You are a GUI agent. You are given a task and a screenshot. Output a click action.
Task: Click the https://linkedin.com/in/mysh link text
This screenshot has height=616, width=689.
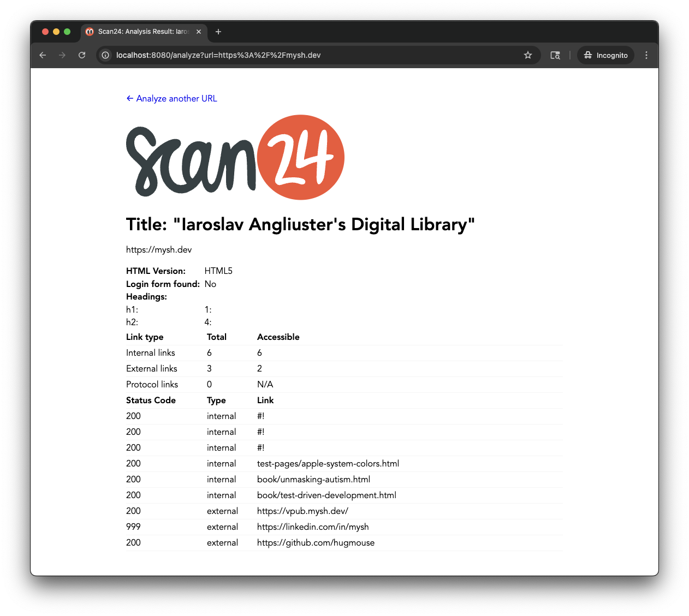[313, 527]
